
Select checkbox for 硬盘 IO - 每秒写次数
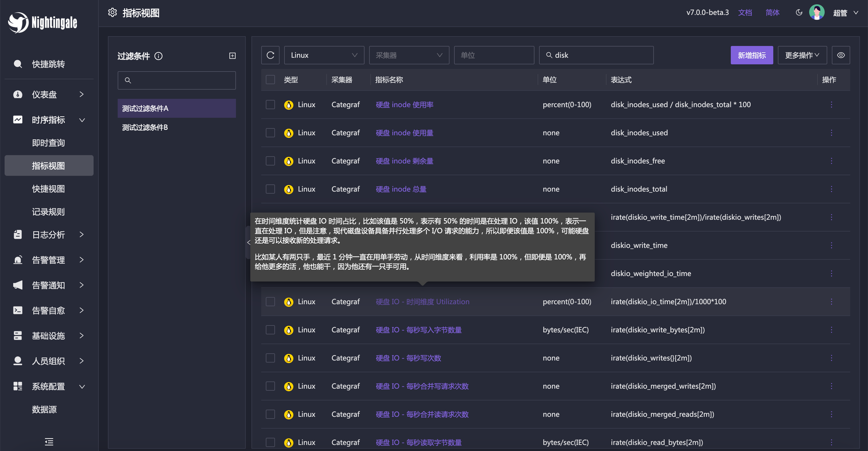(x=270, y=358)
